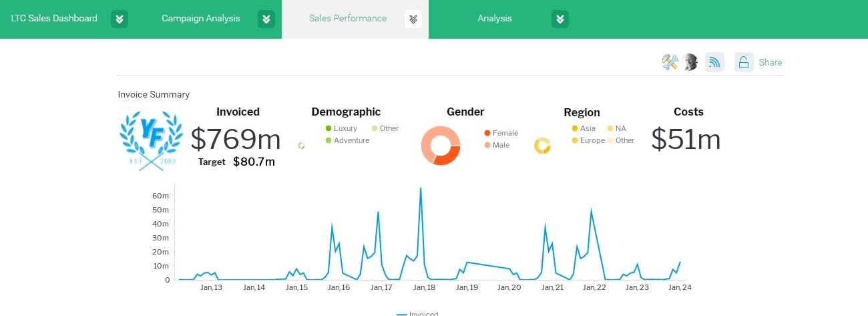Switch to LTC Sales Dashboard tab

[x=54, y=19]
